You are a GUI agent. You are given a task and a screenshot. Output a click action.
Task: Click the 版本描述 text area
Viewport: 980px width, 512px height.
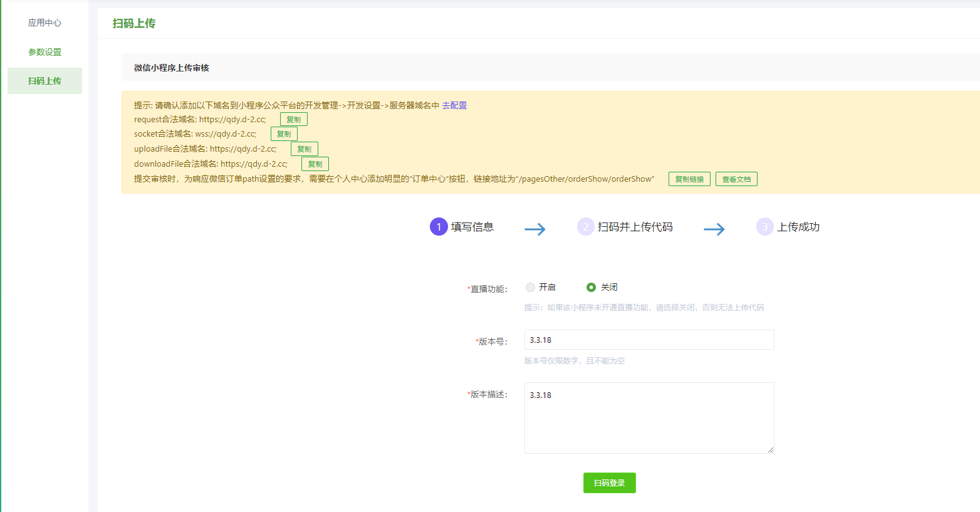click(x=649, y=417)
